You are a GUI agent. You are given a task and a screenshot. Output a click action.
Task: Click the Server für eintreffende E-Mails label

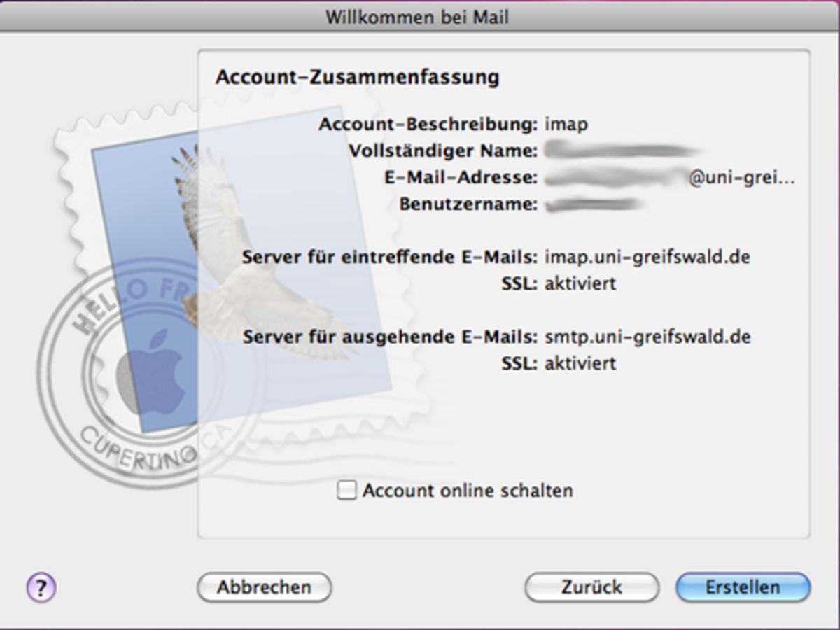(x=390, y=257)
